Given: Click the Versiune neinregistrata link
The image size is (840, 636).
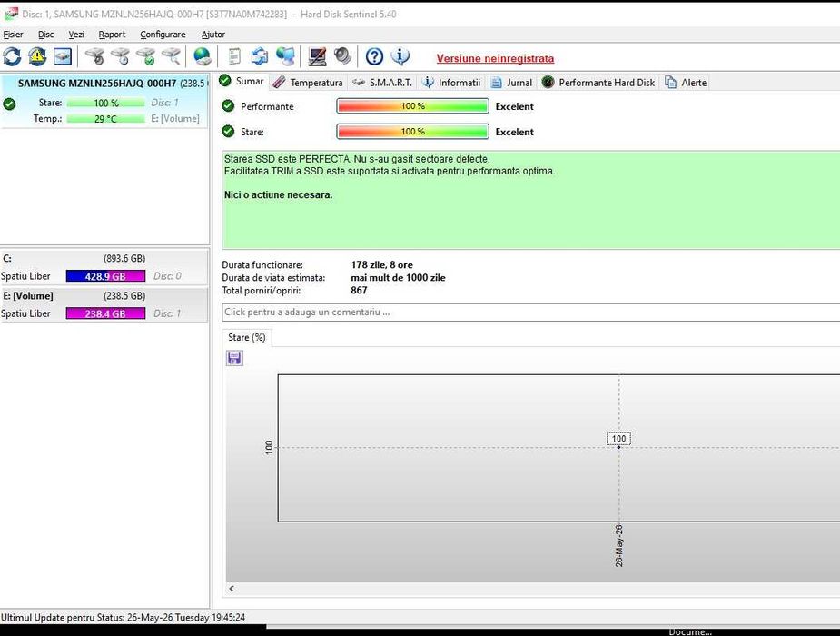Looking at the screenshot, I should coord(495,58).
